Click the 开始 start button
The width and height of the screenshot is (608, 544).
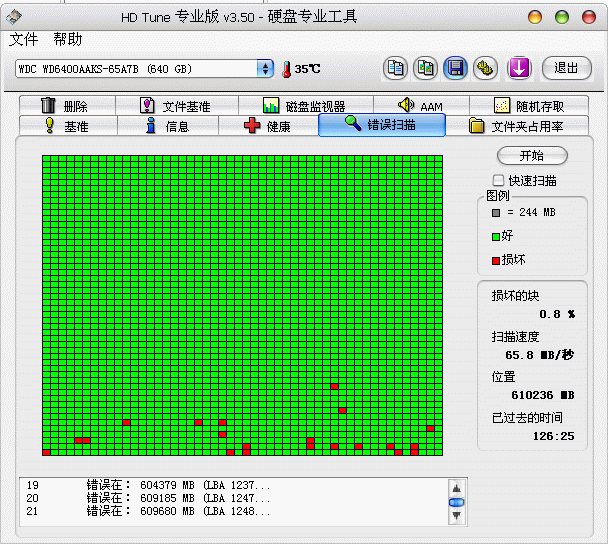[532, 155]
